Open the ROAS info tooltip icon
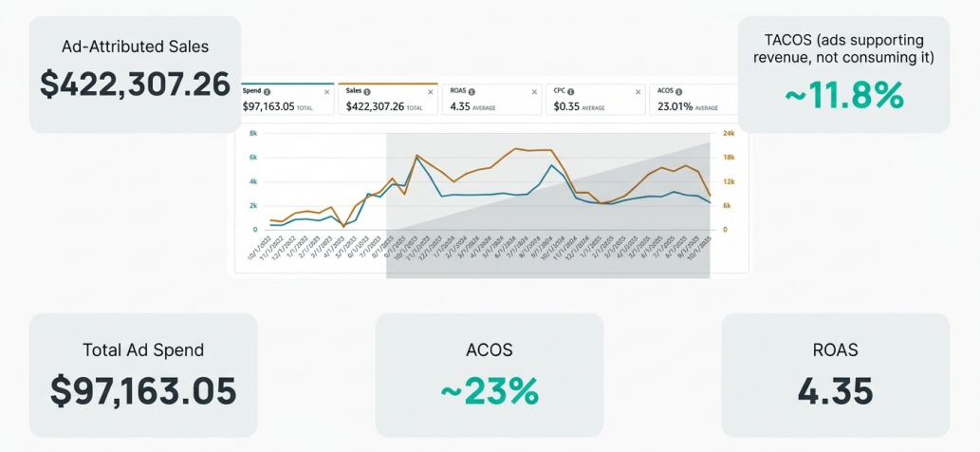980x452 pixels. tap(472, 92)
